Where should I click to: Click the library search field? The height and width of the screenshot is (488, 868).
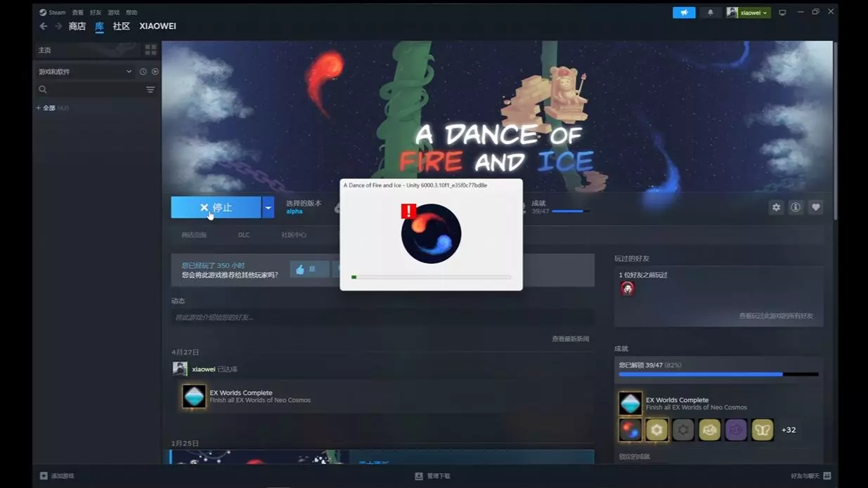(x=90, y=89)
